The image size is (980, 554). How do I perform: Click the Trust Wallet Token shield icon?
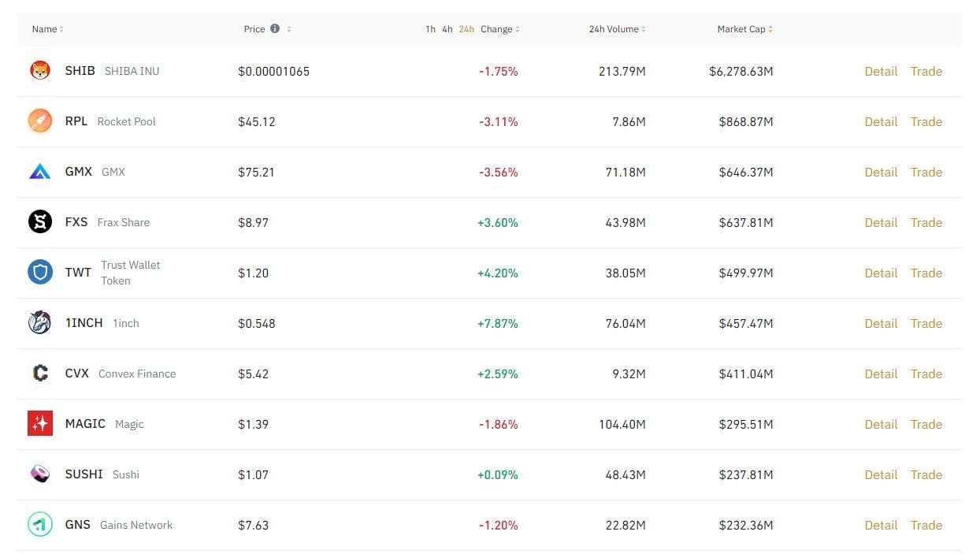pyautogui.click(x=40, y=273)
